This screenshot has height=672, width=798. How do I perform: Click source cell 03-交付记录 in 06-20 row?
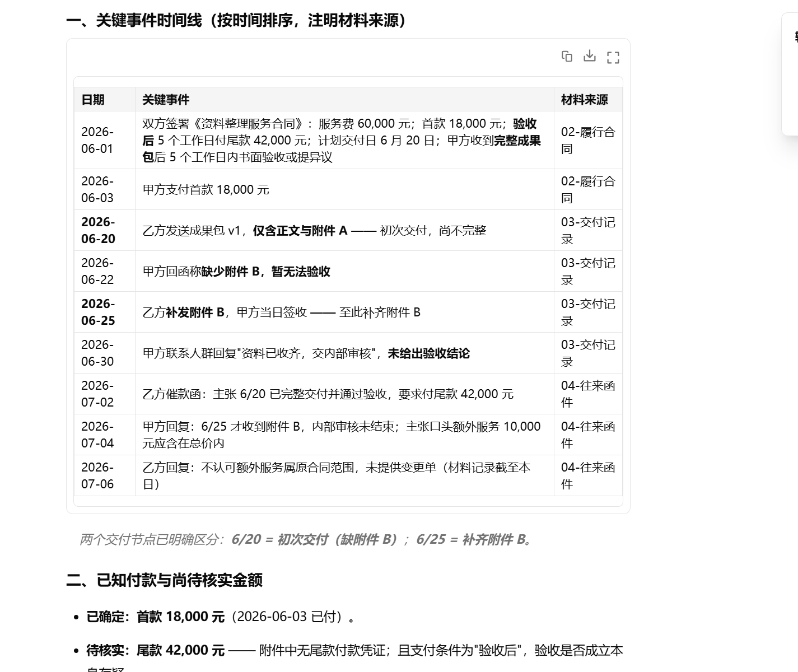click(588, 230)
